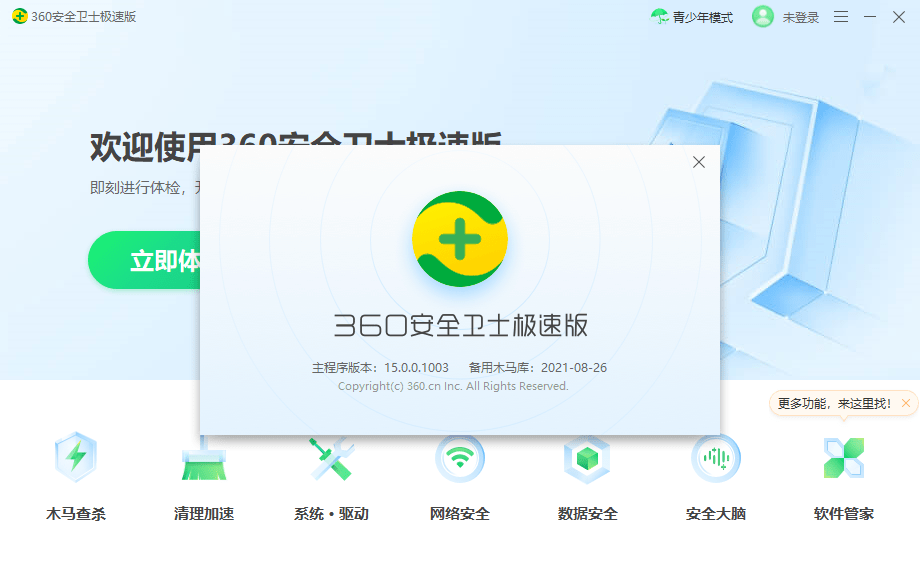Screen dimensions: 920x580
Task: Minimize the application window
Action: pos(866,17)
